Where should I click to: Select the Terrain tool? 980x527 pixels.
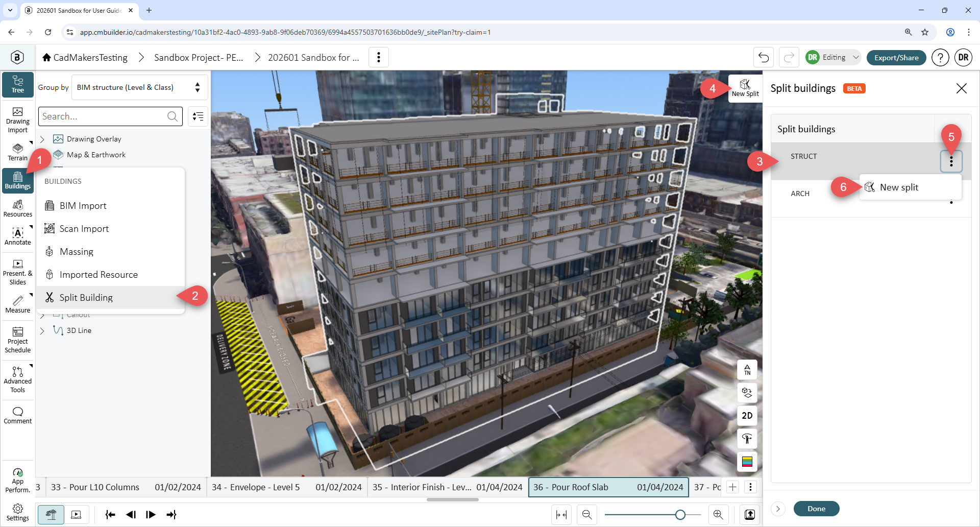18,152
